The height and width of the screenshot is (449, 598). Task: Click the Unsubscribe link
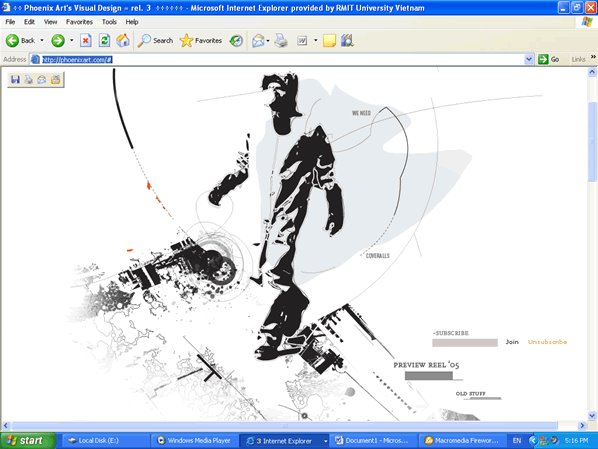coord(547,342)
